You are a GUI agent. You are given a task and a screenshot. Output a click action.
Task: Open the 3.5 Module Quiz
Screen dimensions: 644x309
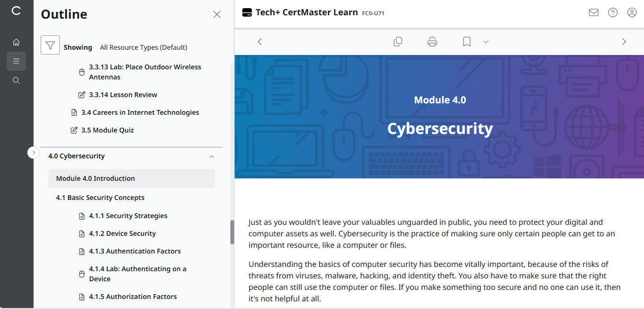(107, 130)
